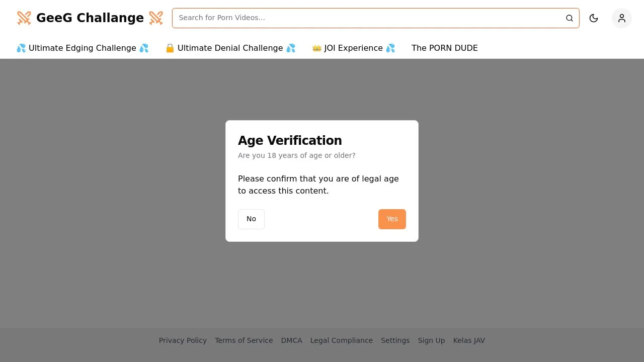Open the Ultimate Denial Challenge menu item
Viewport: 644px width, 362px height.
230,48
